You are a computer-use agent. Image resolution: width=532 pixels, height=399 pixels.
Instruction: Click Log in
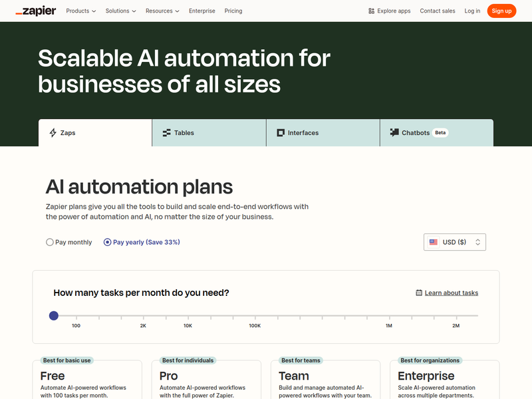click(x=472, y=11)
